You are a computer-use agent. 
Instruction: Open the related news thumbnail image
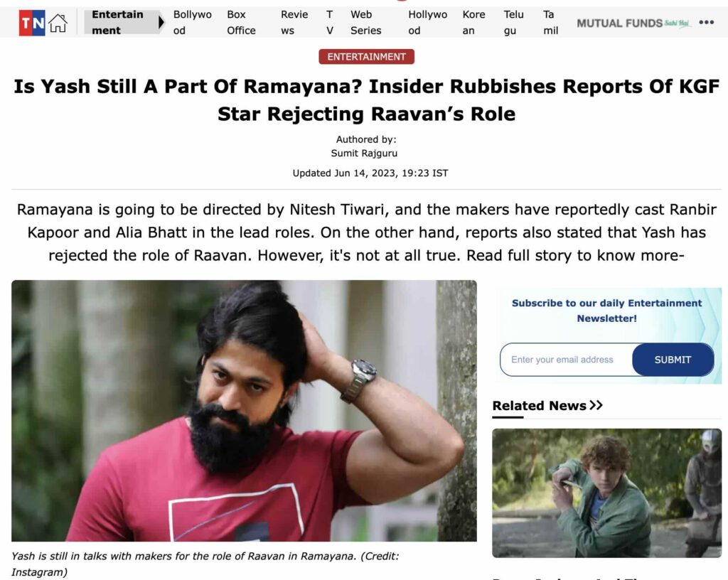point(607,493)
